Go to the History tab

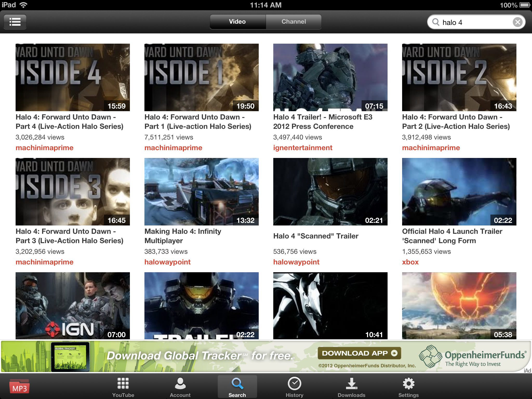click(x=294, y=387)
